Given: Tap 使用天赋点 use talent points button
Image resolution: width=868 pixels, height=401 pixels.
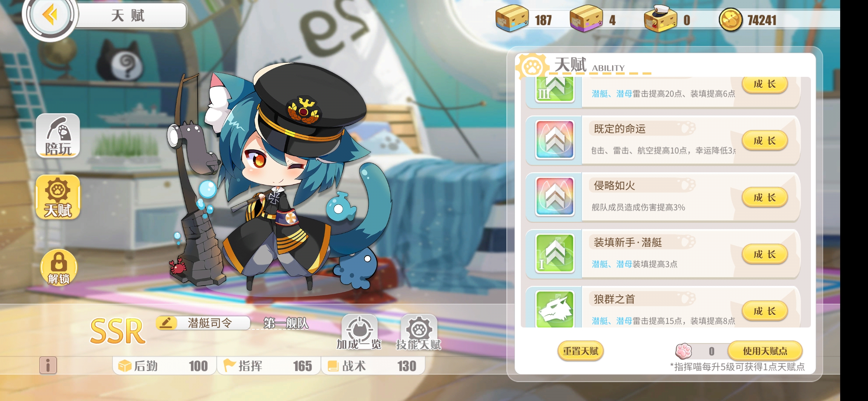Looking at the screenshot, I should point(765,351).
